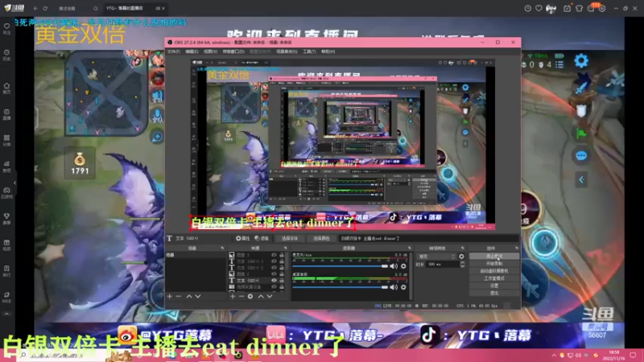Open desktop audio settings gear

pyautogui.click(x=403, y=287)
